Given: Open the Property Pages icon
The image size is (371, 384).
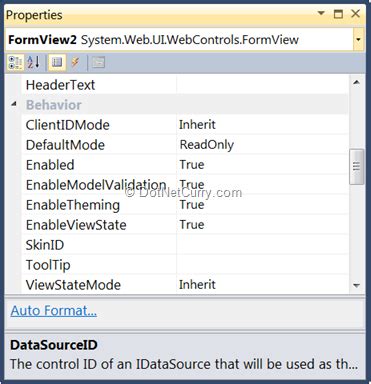Looking at the screenshot, I should point(98,62).
